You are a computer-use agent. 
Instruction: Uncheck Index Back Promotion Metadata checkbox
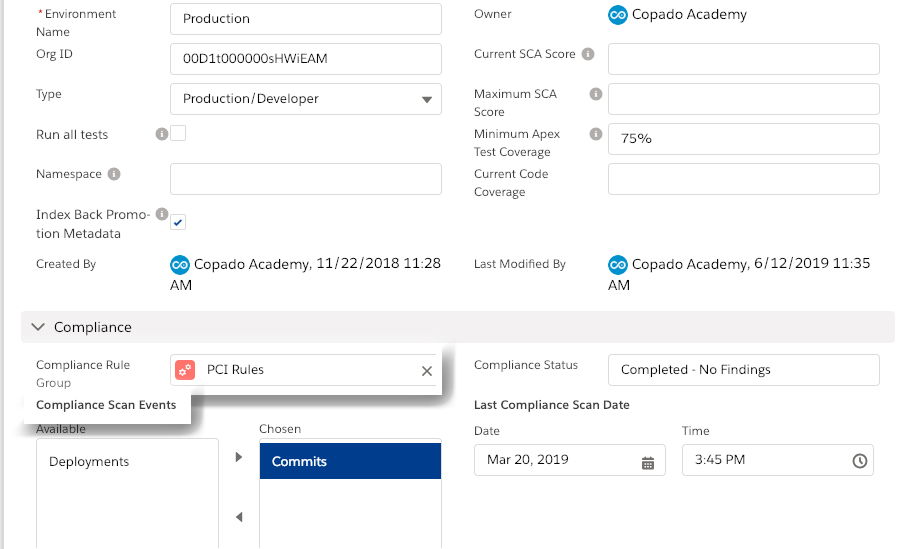click(x=178, y=222)
